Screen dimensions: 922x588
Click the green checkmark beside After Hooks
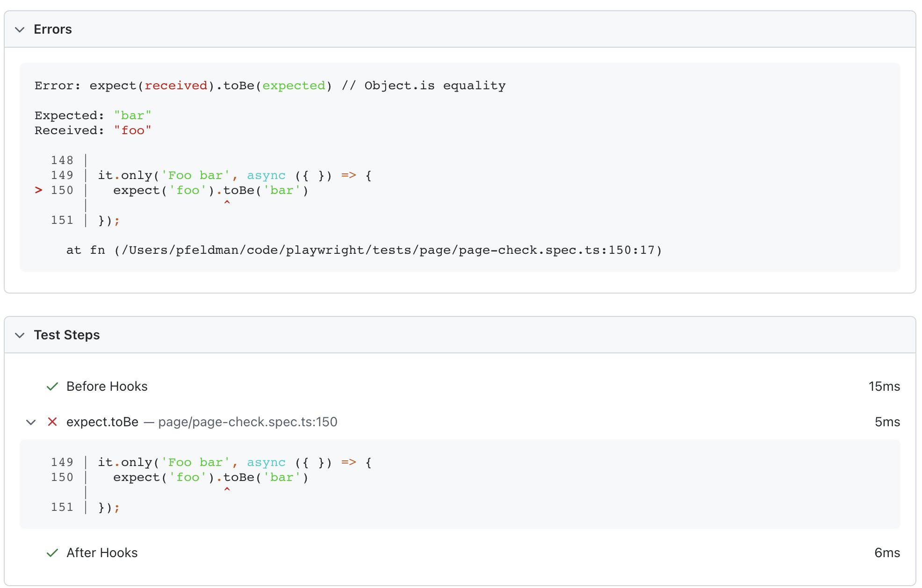(52, 552)
